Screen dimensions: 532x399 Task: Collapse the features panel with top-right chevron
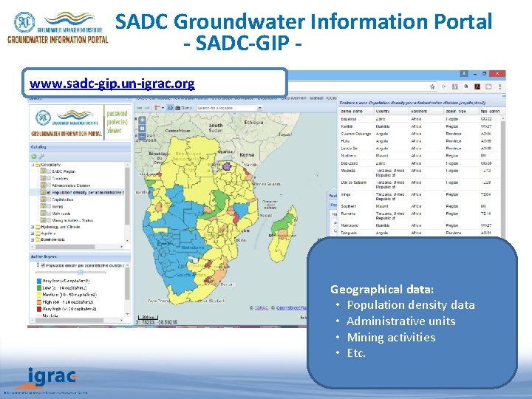[x=503, y=97]
